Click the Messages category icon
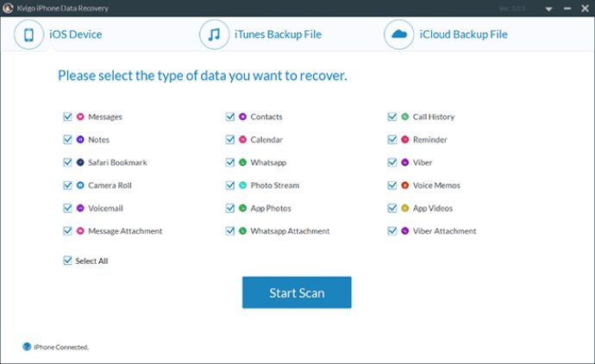This screenshot has width=595, height=364. pyautogui.click(x=80, y=116)
